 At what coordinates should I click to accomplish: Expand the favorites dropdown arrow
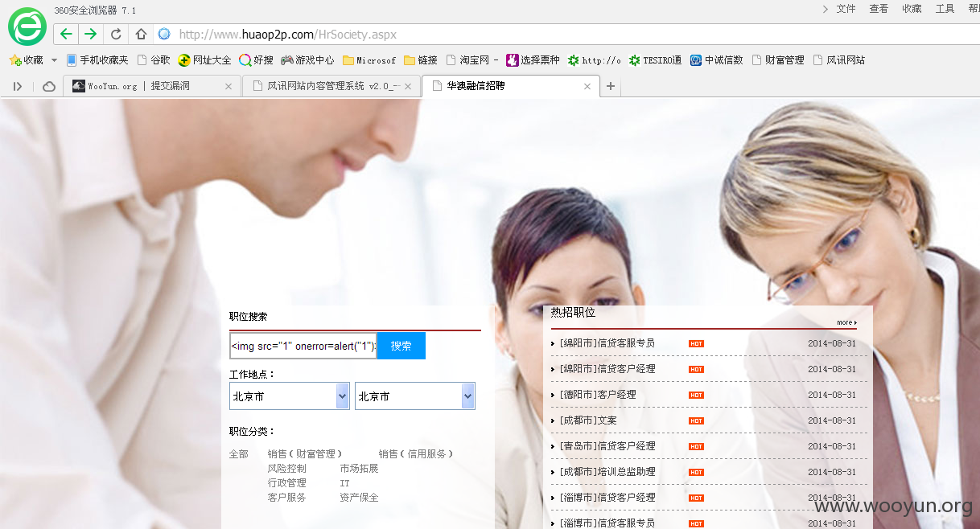(54, 60)
